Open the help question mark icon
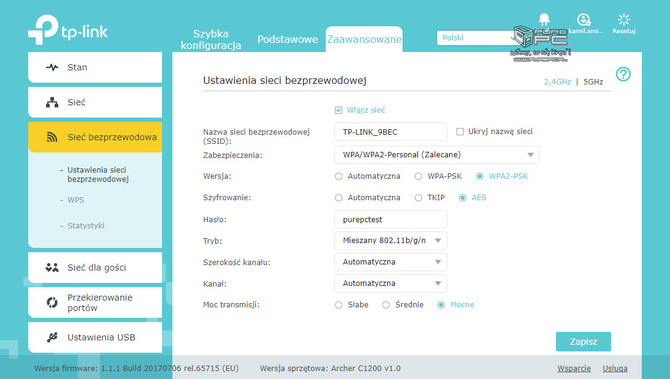The image size is (670, 379). pos(623,74)
